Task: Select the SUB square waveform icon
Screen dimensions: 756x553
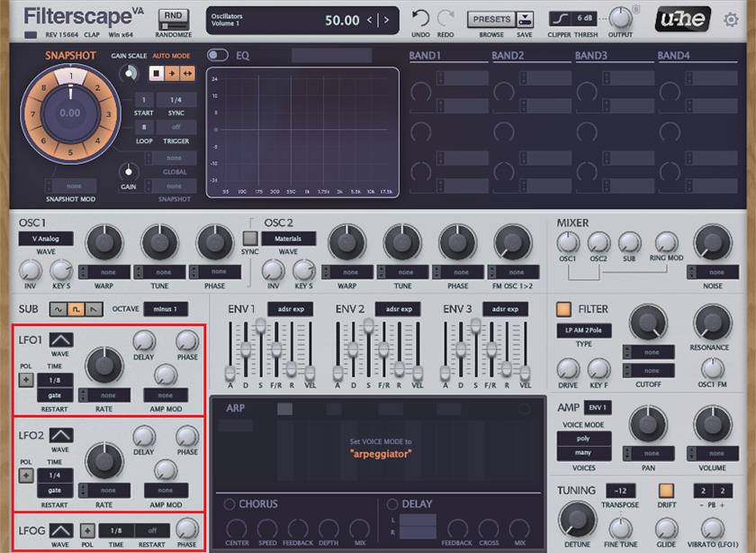Action: pyautogui.click(x=76, y=309)
